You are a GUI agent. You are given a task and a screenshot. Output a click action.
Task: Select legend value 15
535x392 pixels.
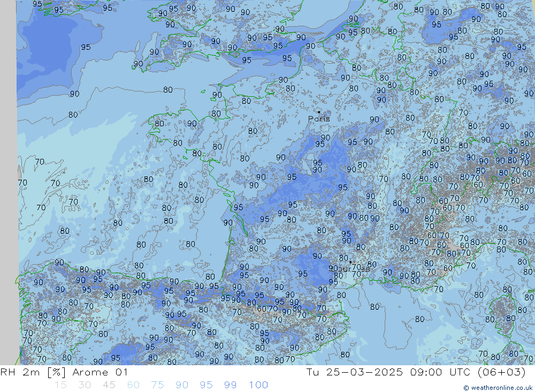click(60, 385)
